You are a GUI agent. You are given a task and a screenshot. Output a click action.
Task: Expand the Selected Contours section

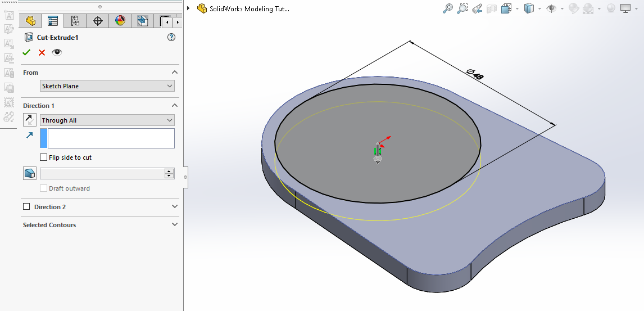point(174,225)
